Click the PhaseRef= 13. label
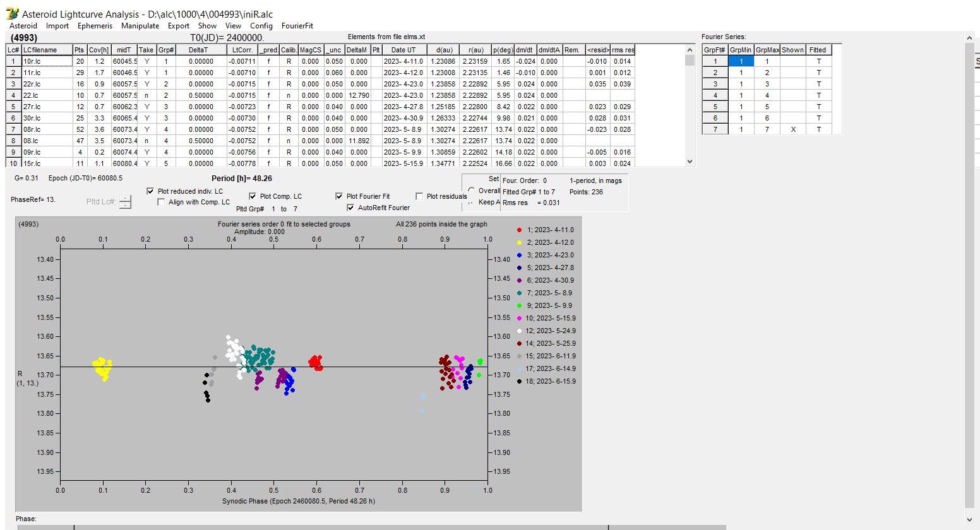 coord(33,199)
